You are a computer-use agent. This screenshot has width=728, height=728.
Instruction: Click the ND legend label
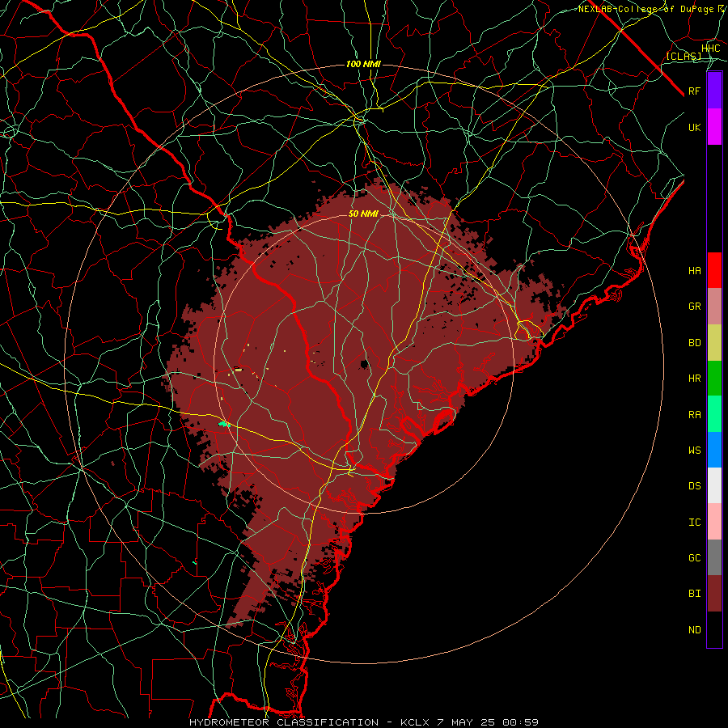[695, 630]
